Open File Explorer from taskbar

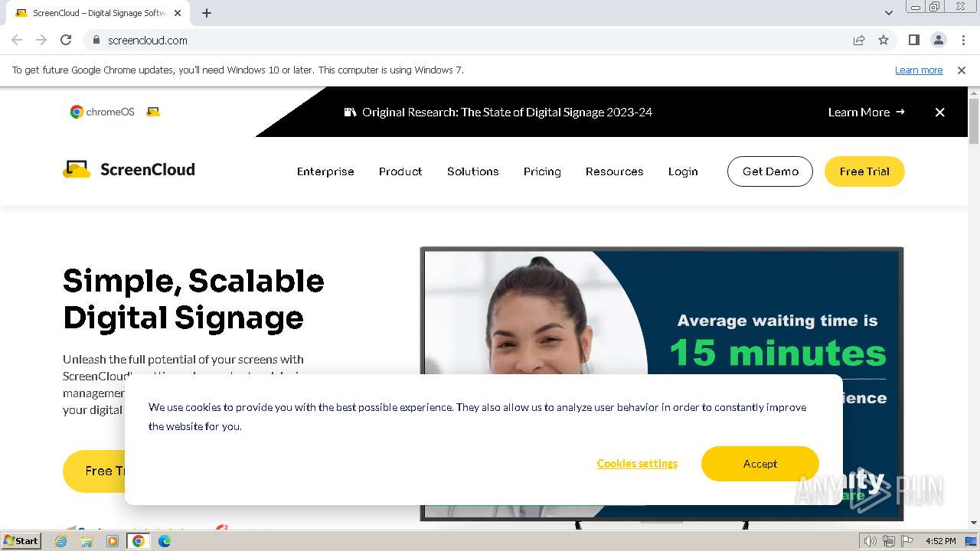coord(87,541)
